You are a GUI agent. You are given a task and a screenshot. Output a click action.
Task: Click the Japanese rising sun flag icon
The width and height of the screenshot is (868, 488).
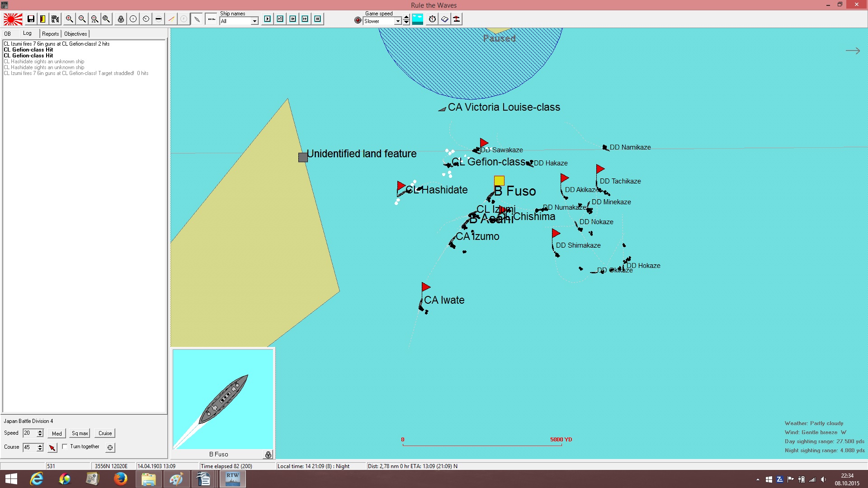(x=13, y=19)
